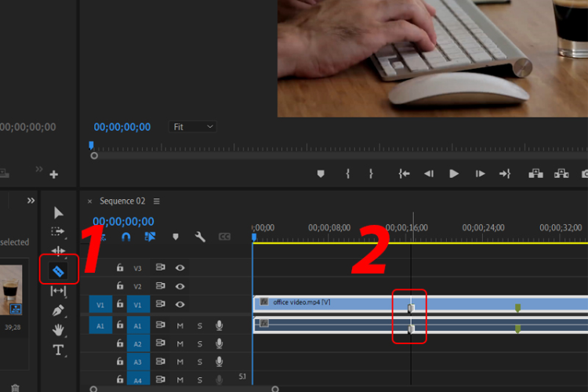Click the green marker on video clip

click(518, 308)
